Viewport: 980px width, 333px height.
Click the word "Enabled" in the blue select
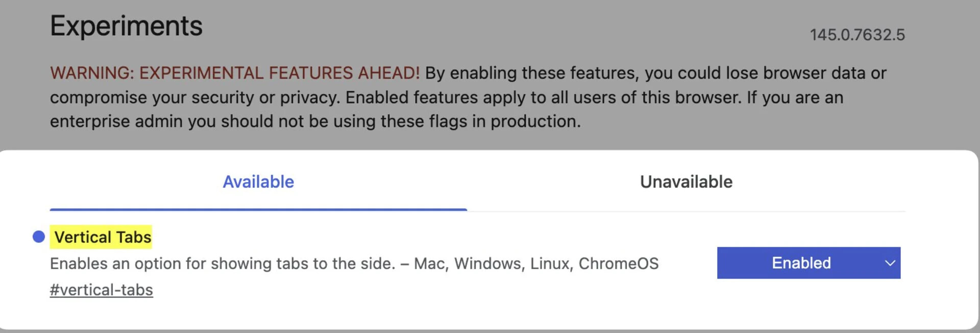(x=801, y=263)
